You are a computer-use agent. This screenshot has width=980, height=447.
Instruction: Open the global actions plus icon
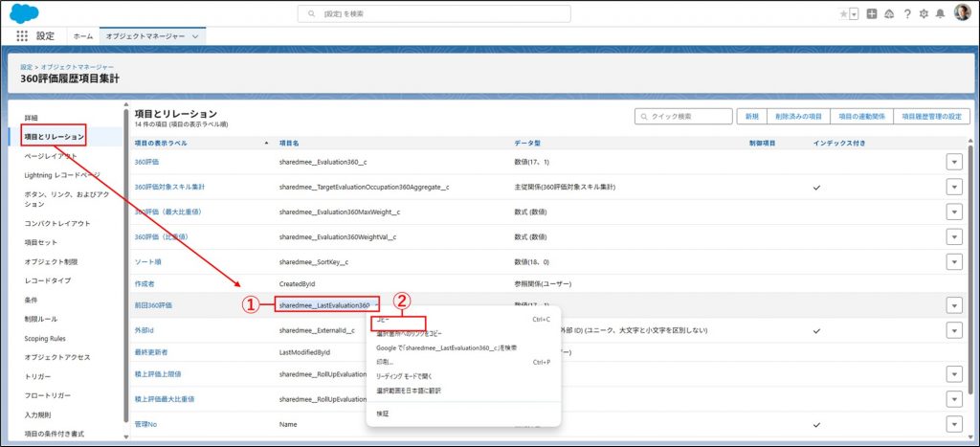pos(872,13)
